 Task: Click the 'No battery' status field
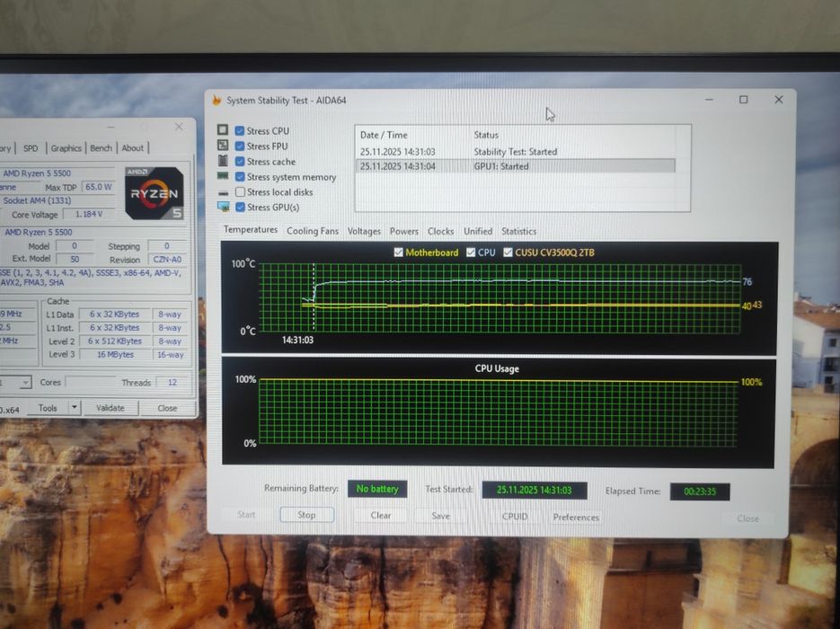click(377, 489)
